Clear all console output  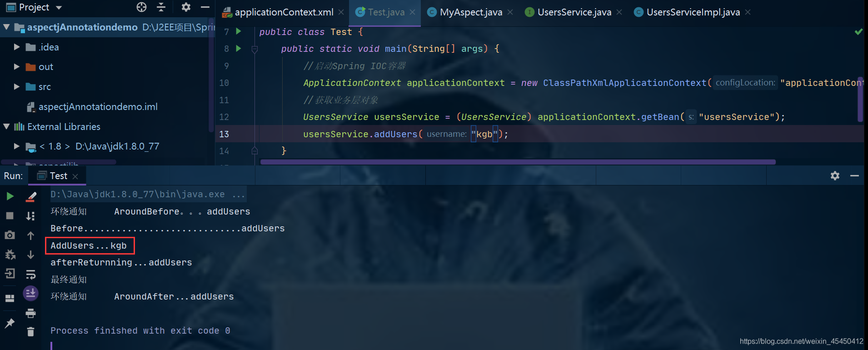(x=30, y=332)
